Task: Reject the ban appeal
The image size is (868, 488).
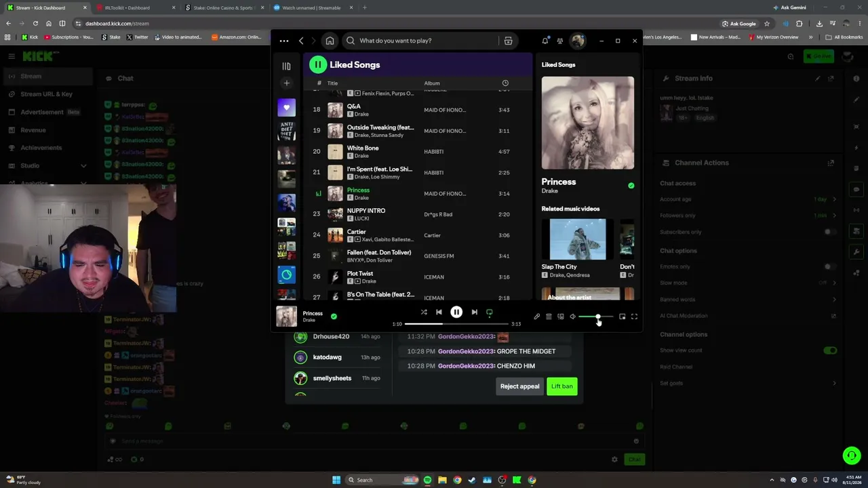Action: [519, 386]
